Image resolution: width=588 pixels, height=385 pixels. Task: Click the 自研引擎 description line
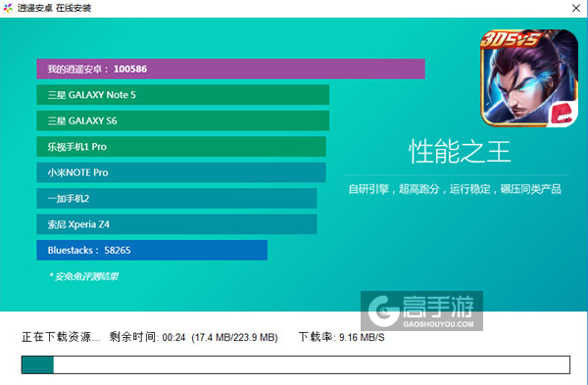tap(455, 189)
